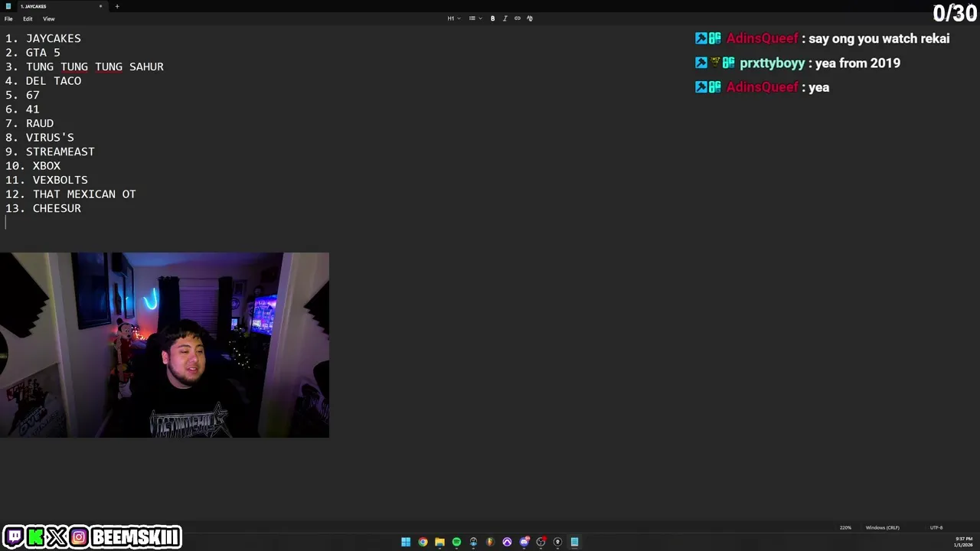
Task: Click the line '5. 67'
Action: [22, 95]
